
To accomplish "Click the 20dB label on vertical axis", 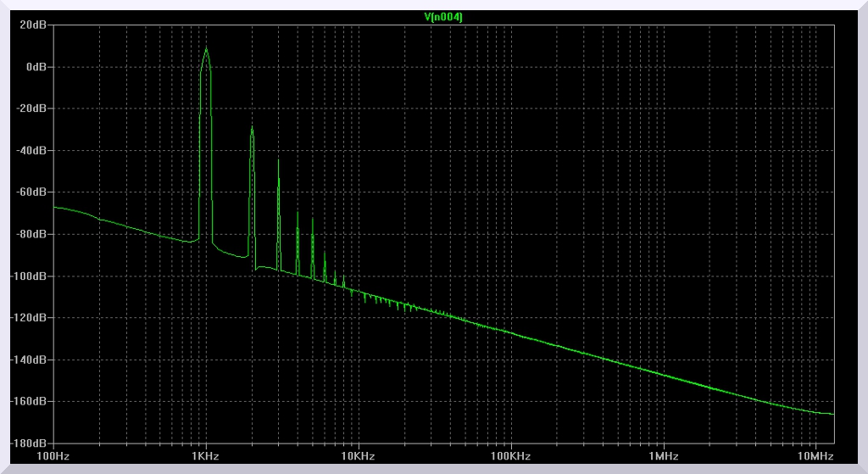I will click(34, 25).
